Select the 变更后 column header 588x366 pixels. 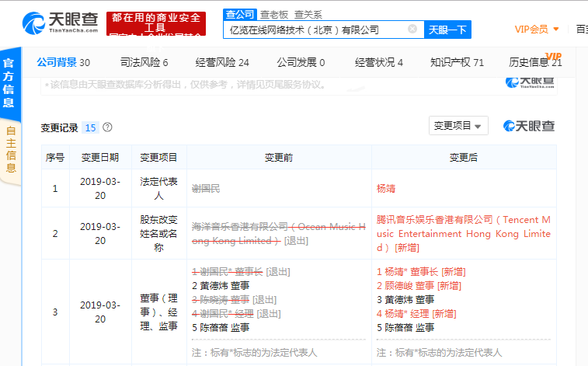[x=464, y=158]
